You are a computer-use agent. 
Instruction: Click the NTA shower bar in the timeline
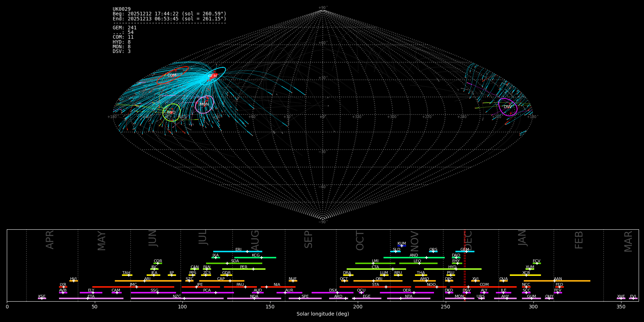click(x=409, y=298)
